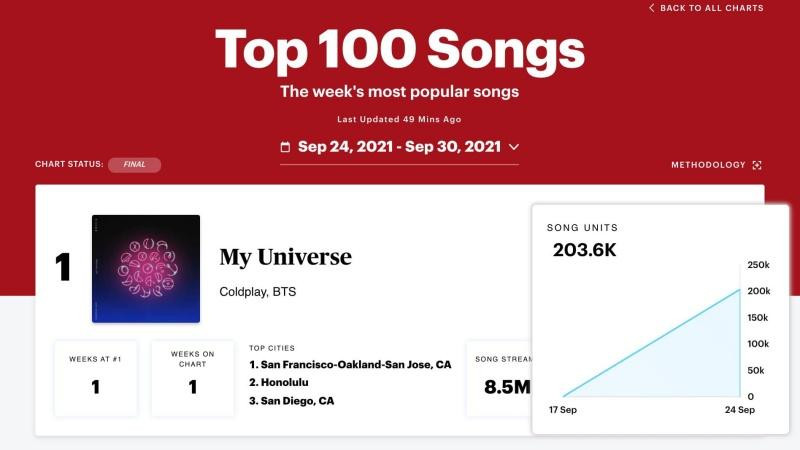The width and height of the screenshot is (800, 450).
Task: Click the back chevron arrow icon
Action: point(652,8)
